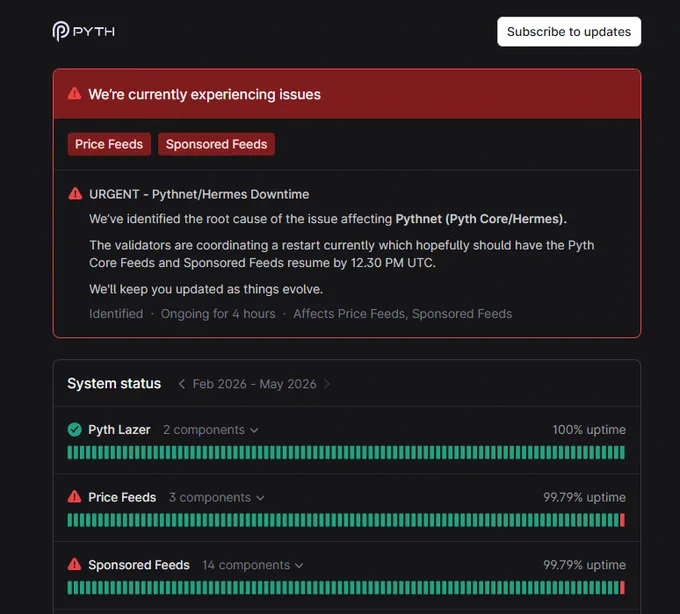This screenshot has width=680, height=614.
Task: Click '99.79% uptime' in Sponsored Feeds row
Action: coord(585,565)
